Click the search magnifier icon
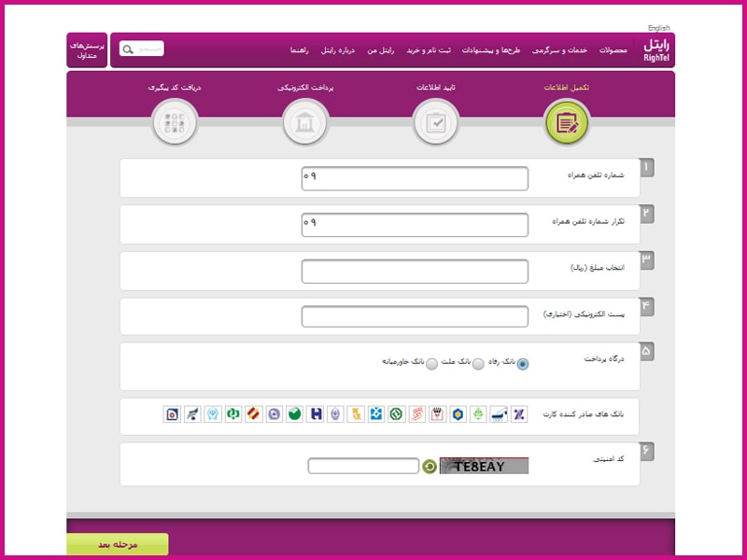 click(128, 49)
